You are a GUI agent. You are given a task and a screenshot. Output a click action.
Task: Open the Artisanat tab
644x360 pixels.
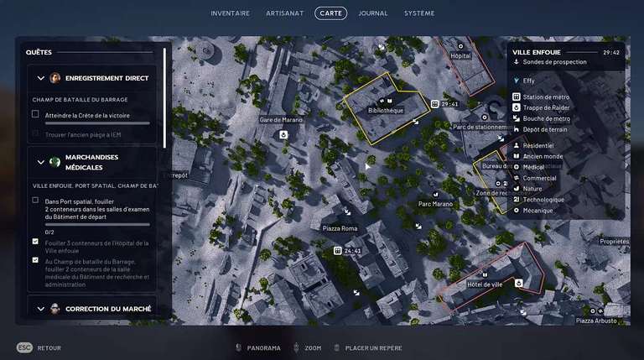click(x=284, y=13)
